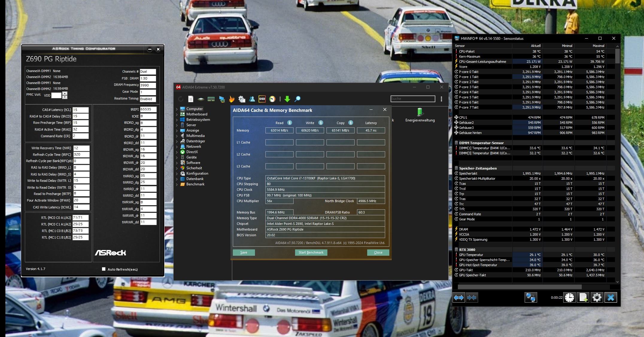Click the HWiNFO vertical scrollbar thumb
The height and width of the screenshot is (337, 644).
tap(617, 56)
